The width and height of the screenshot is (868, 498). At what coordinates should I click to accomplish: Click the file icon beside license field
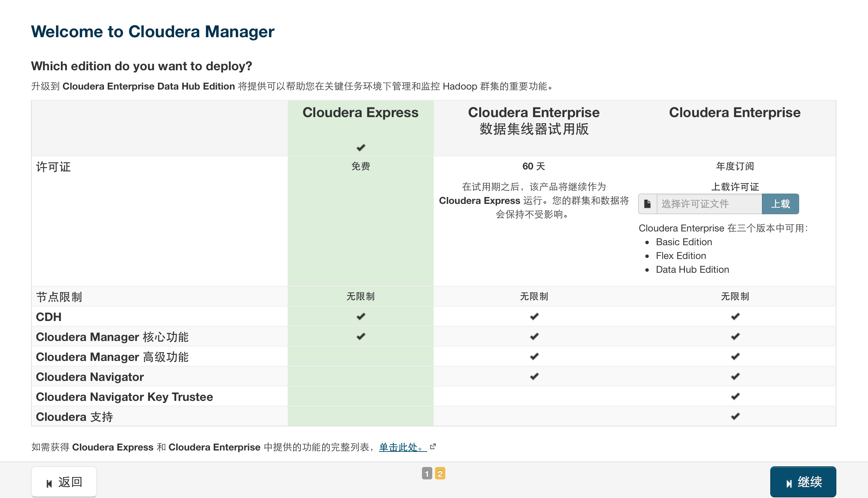pos(647,204)
